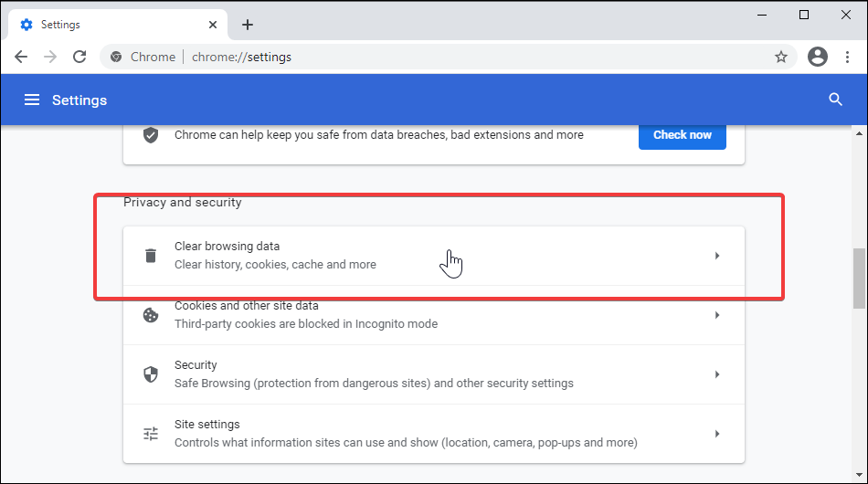Image resolution: width=868 pixels, height=484 pixels.
Task: Click the cookie icon beside Cookies and other site data
Action: (x=151, y=315)
